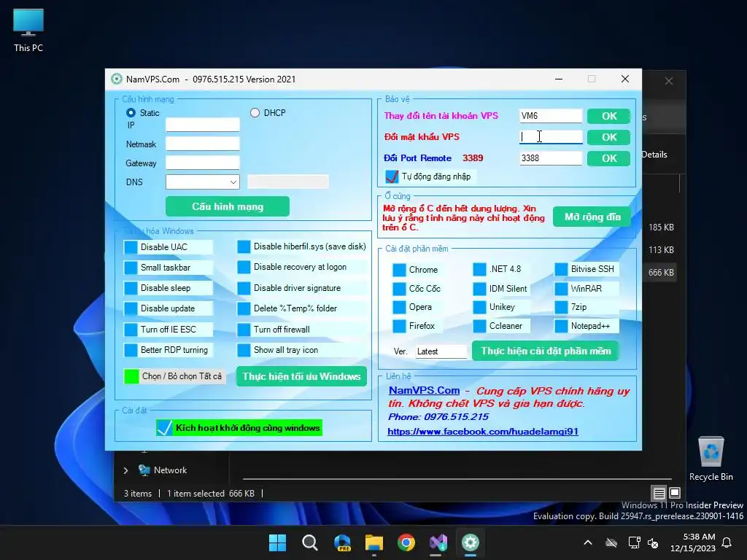Screen dimensions: 747x560
Task: Check the Small taskbar option
Action: pos(131,268)
